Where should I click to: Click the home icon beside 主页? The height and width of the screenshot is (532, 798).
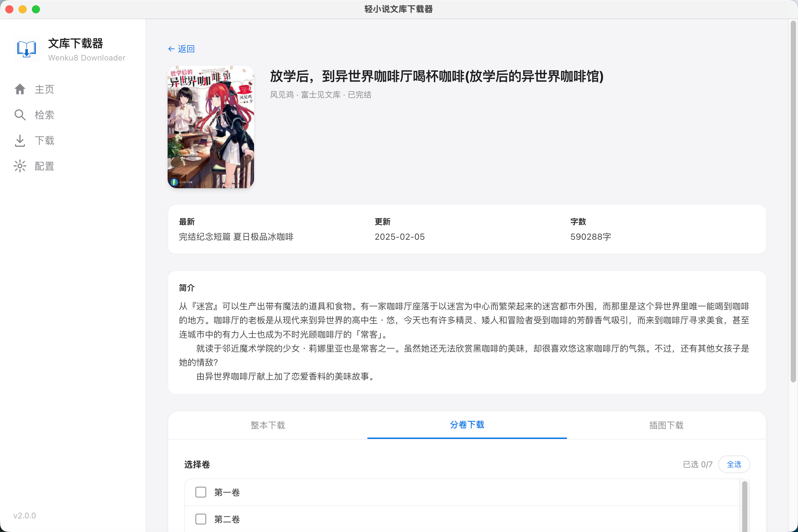(20, 89)
